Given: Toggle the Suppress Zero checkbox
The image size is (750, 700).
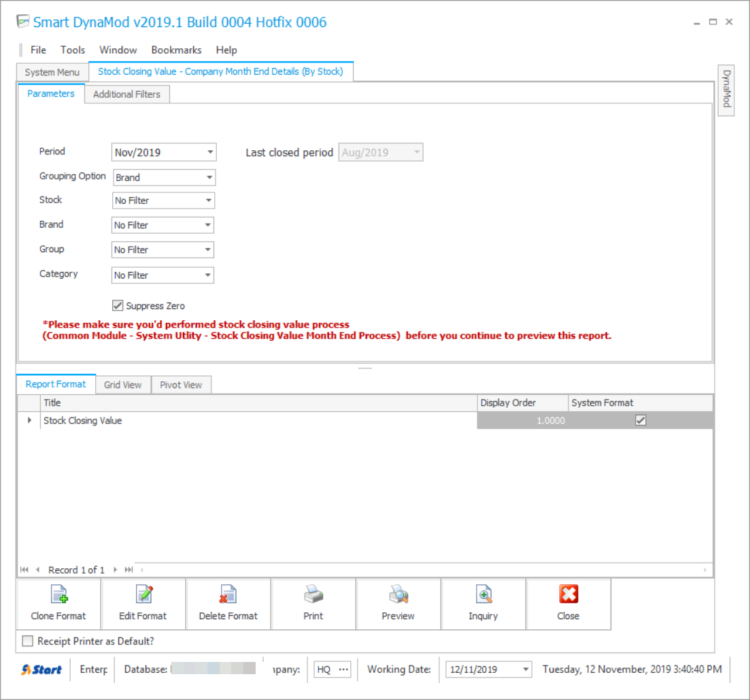Looking at the screenshot, I should click(x=118, y=306).
